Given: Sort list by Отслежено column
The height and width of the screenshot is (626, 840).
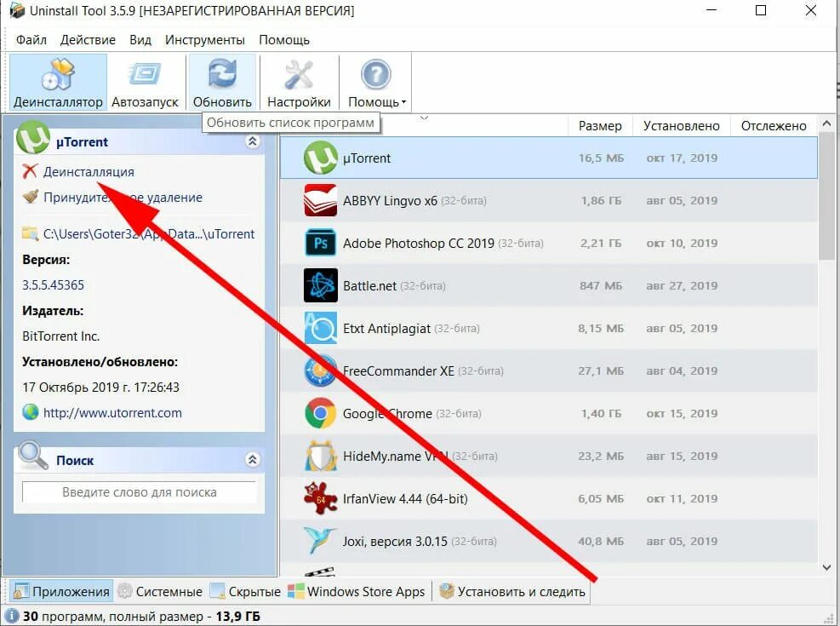Looking at the screenshot, I should click(x=774, y=126).
